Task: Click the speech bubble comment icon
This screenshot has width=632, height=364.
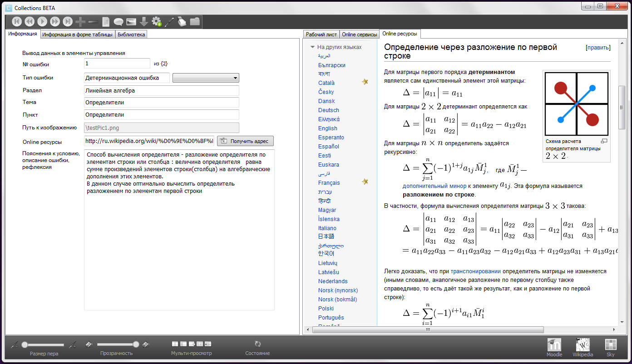Action: click(x=118, y=21)
